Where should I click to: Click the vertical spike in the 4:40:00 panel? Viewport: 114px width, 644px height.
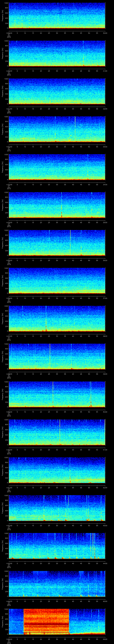(x=60, y=432)
